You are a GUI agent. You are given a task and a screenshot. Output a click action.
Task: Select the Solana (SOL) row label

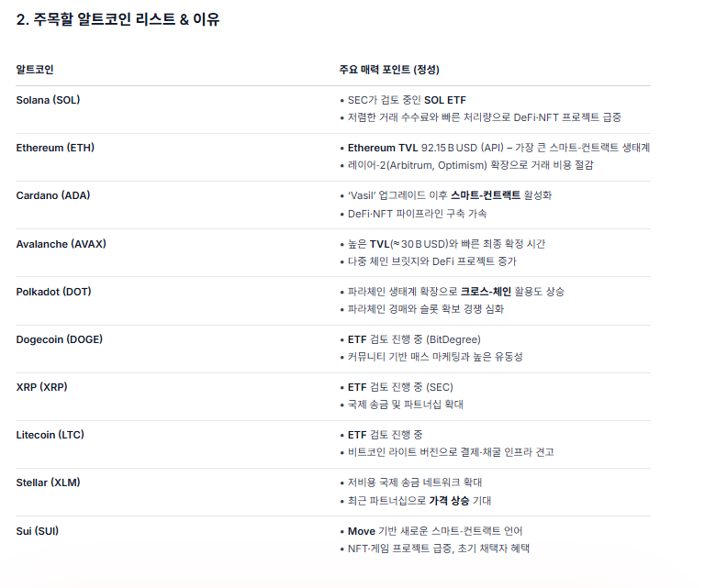(54, 100)
